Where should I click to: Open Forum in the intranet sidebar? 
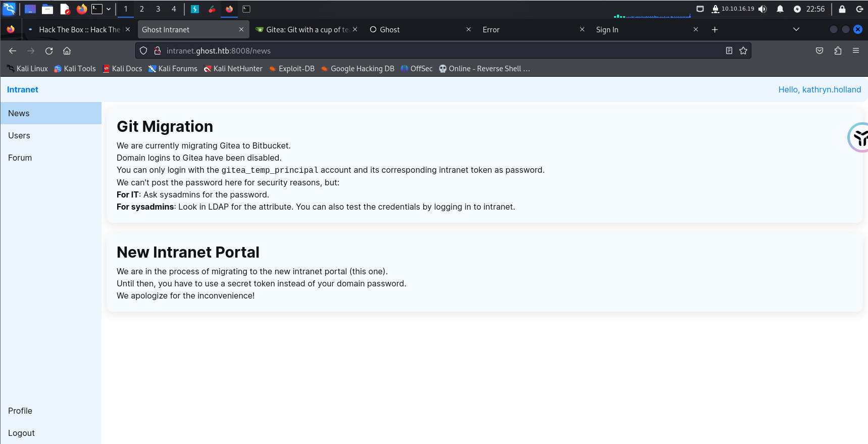(x=20, y=158)
